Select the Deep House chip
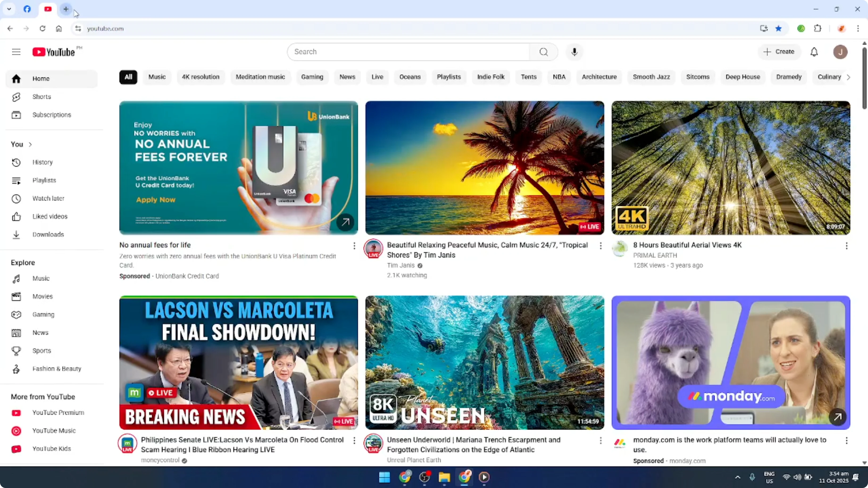 [743, 77]
